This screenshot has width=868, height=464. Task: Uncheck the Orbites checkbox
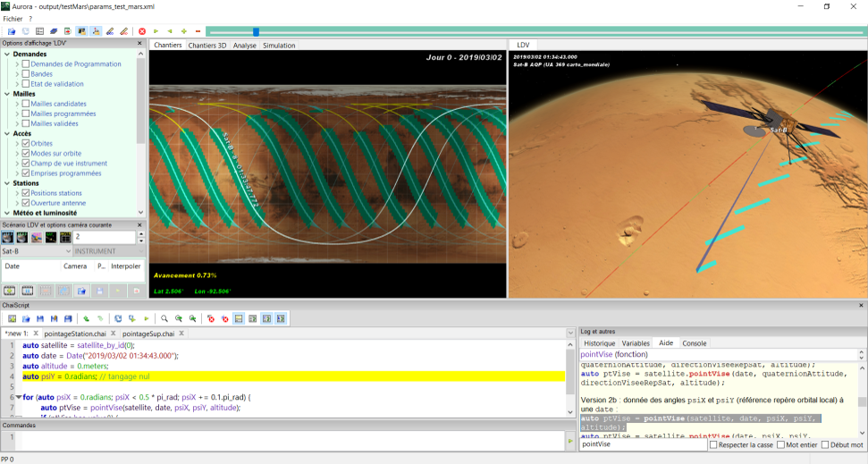click(26, 143)
